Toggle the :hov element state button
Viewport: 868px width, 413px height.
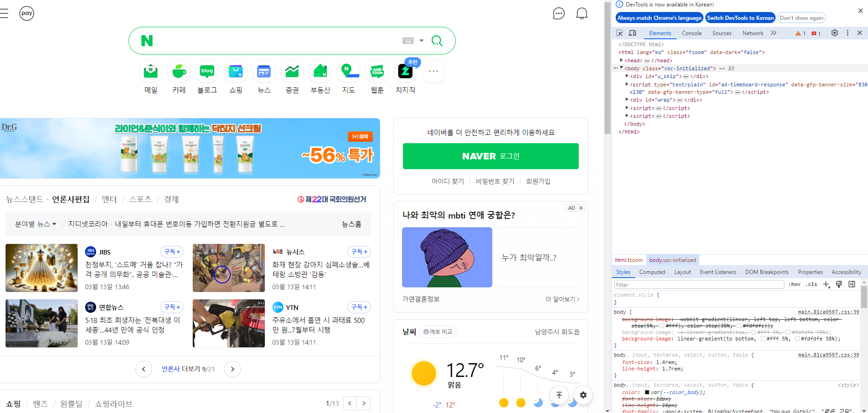coord(795,285)
